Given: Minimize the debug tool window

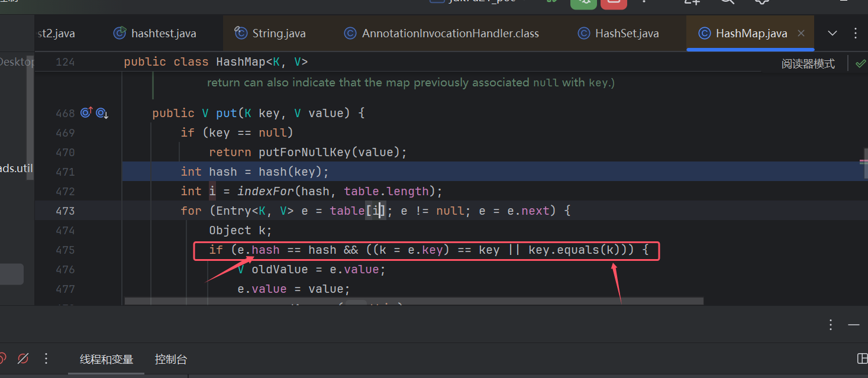Looking at the screenshot, I should click(x=853, y=325).
